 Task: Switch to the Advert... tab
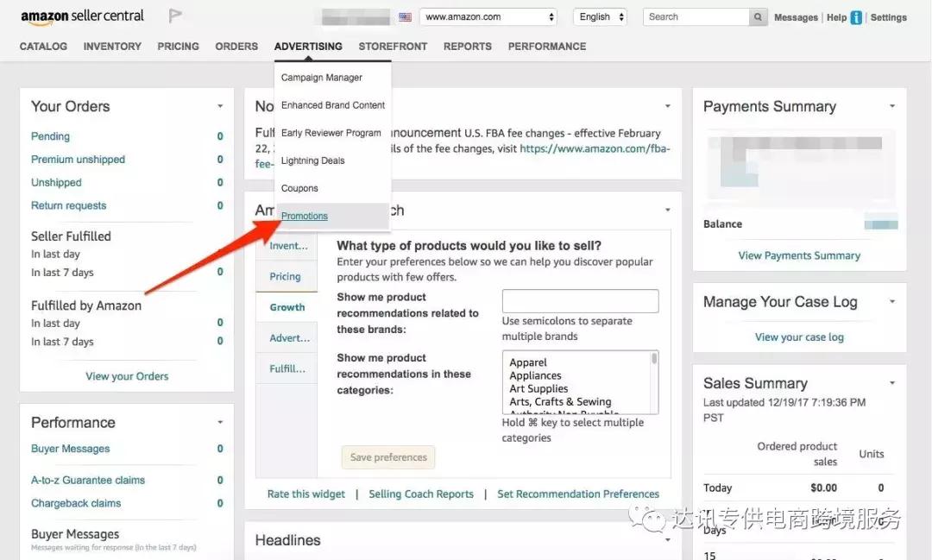289,337
